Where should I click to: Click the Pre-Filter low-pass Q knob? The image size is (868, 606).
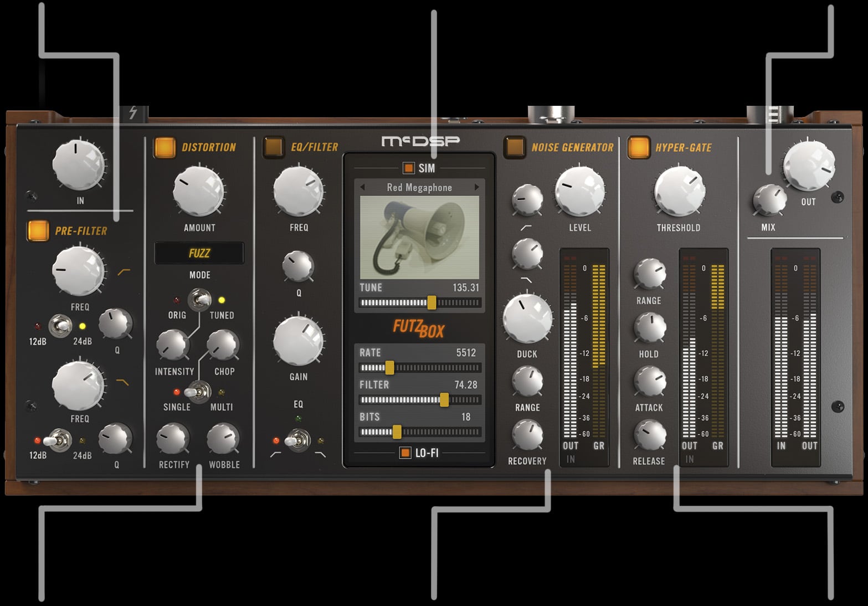tap(115, 439)
